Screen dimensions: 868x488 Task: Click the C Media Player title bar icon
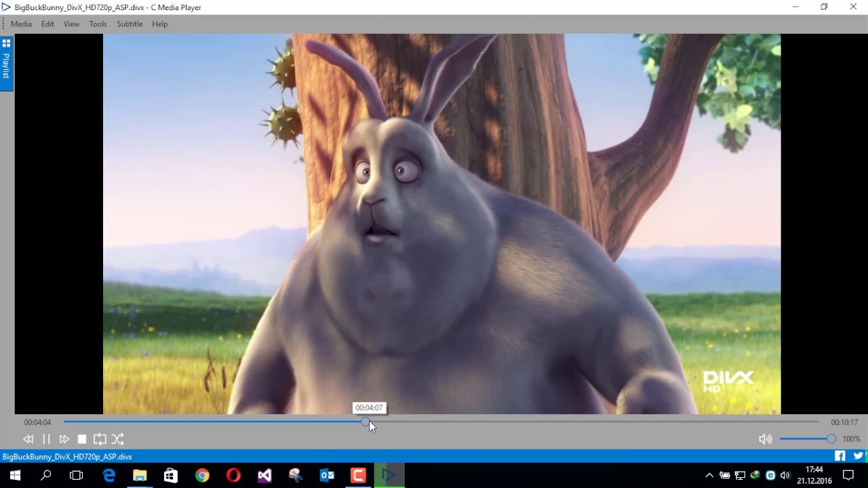pos(6,7)
